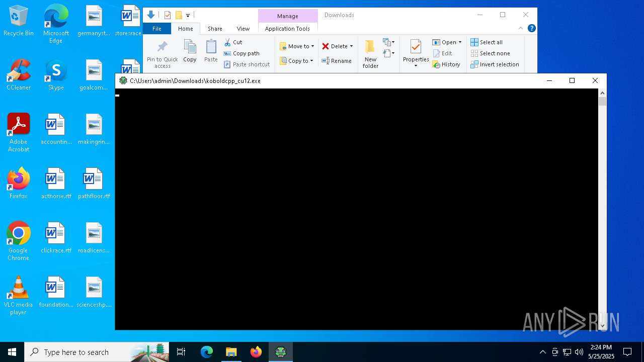Click File Explorer taskbar icon
This screenshot has width=644, height=362.
[x=231, y=352]
